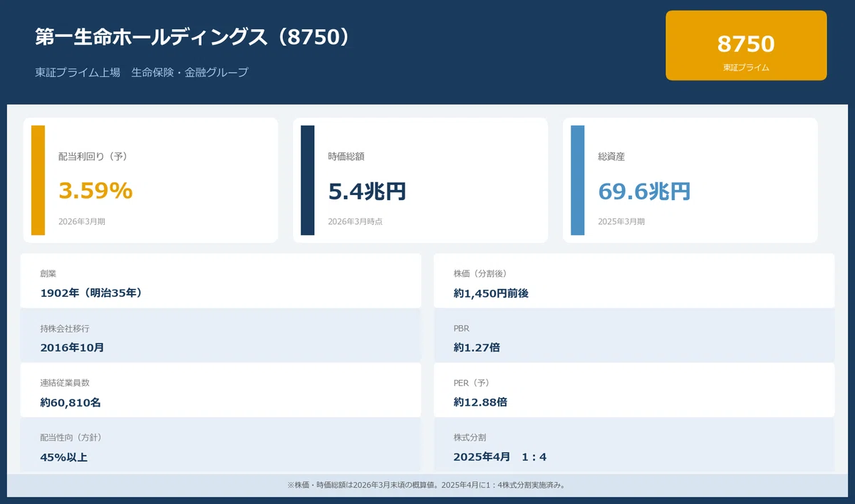Select the value 約12.88倍

480,402
